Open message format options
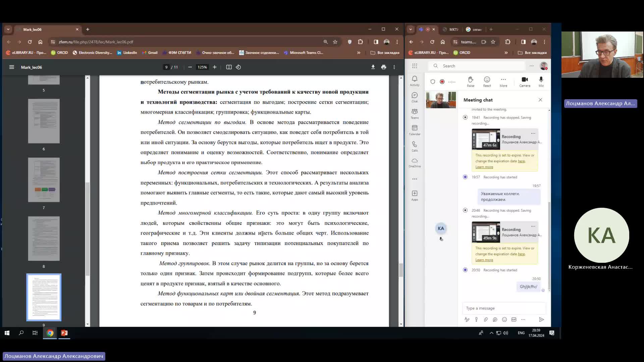The width and height of the screenshot is (644, 362). (467, 319)
